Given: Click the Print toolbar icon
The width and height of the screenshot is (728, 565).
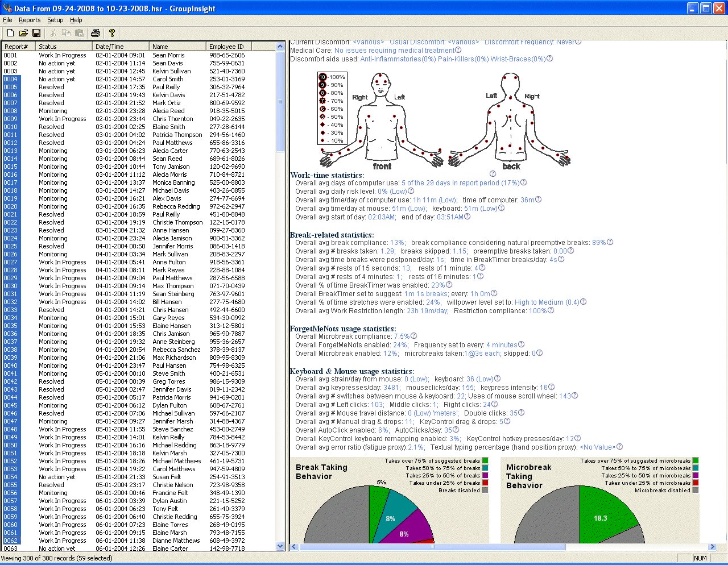Looking at the screenshot, I should pos(96,34).
